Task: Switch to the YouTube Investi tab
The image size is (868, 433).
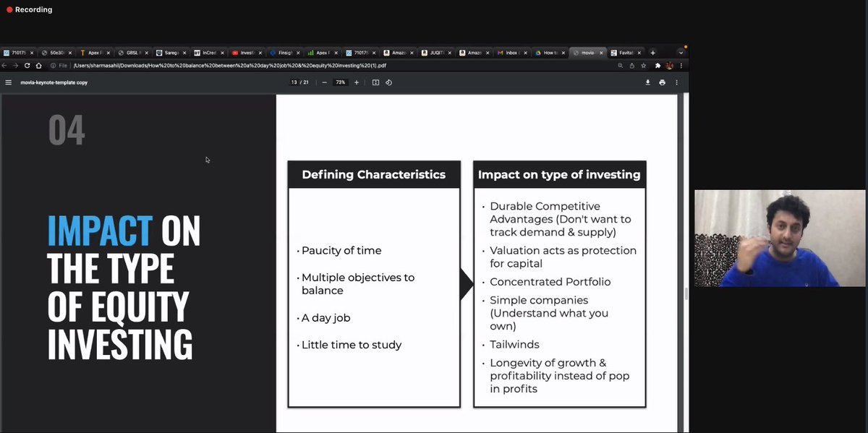Action: tap(246, 53)
